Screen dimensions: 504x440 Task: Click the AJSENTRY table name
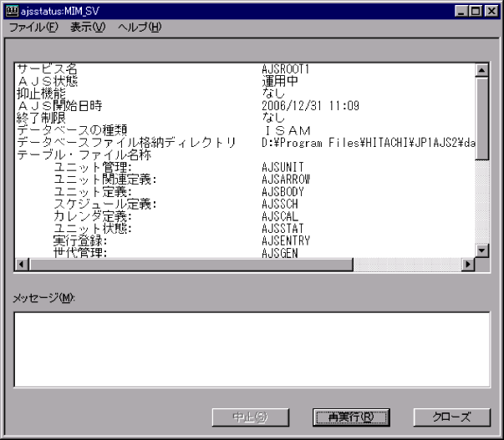pos(286,240)
